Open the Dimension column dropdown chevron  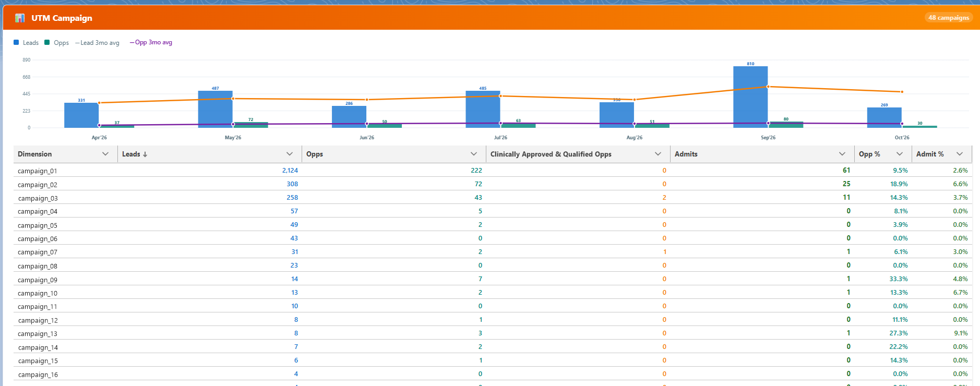point(105,154)
